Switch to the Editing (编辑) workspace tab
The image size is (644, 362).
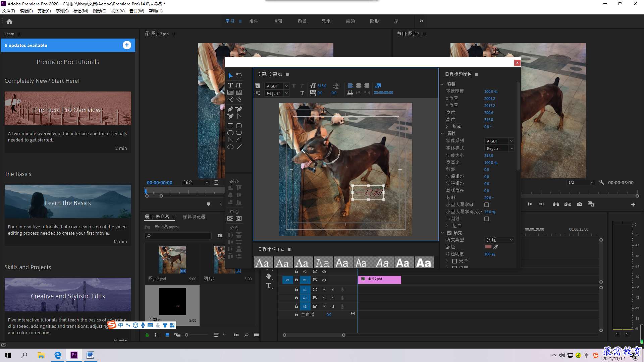click(278, 21)
